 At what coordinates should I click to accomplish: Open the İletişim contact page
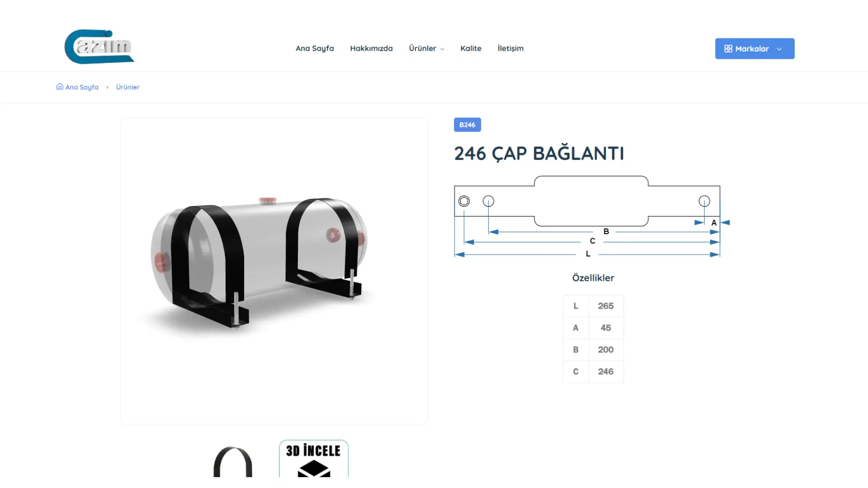tap(510, 48)
